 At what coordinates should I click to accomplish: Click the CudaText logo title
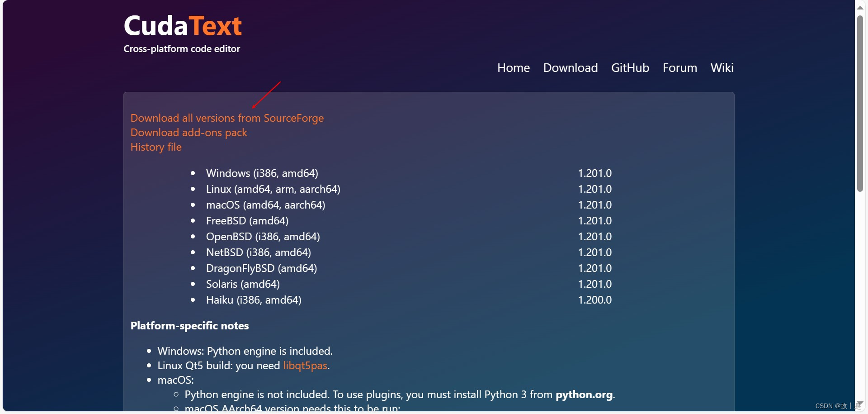coord(183,26)
